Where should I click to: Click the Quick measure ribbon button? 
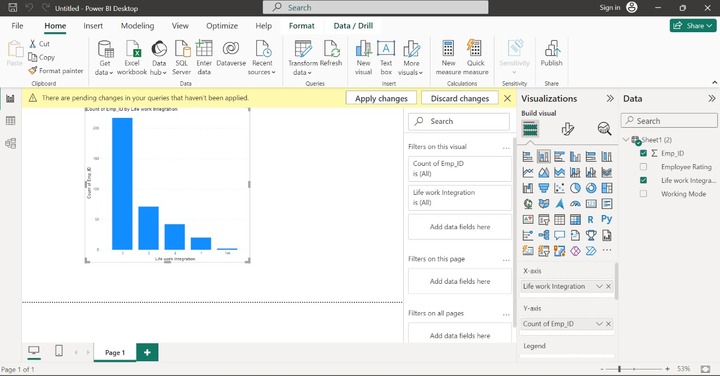click(x=475, y=58)
